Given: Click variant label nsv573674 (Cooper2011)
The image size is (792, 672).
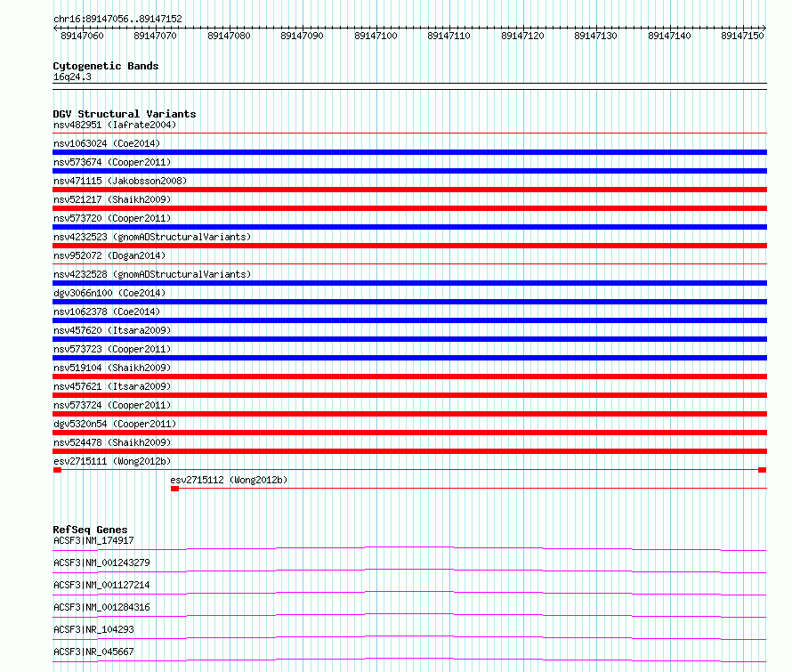Looking at the screenshot, I should 112,162.
